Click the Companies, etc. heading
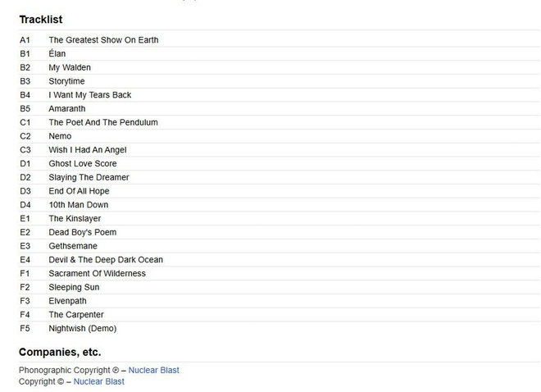The width and height of the screenshot is (541, 392). coord(60,352)
